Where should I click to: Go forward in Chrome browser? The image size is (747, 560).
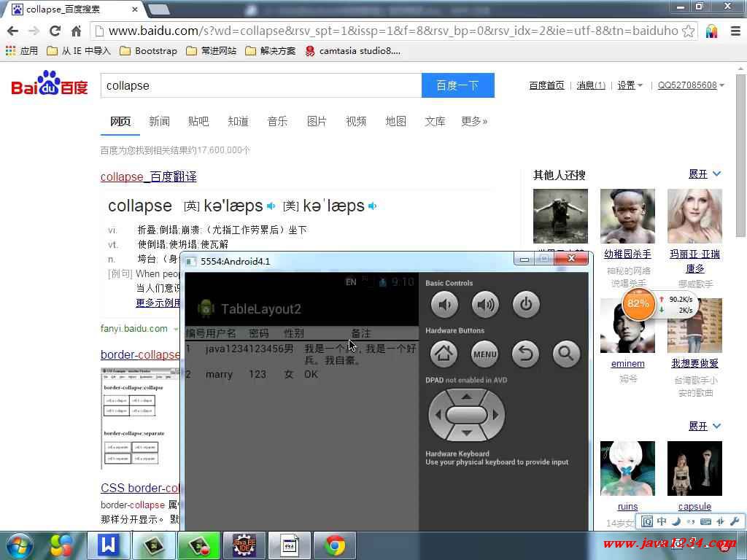34,31
